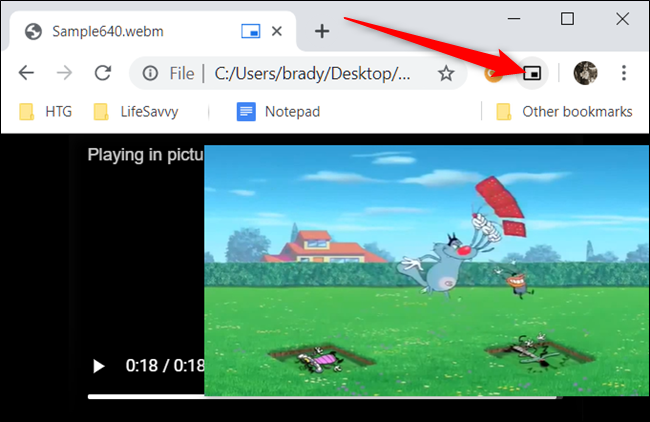Open the Notepad bookmark

[278, 112]
